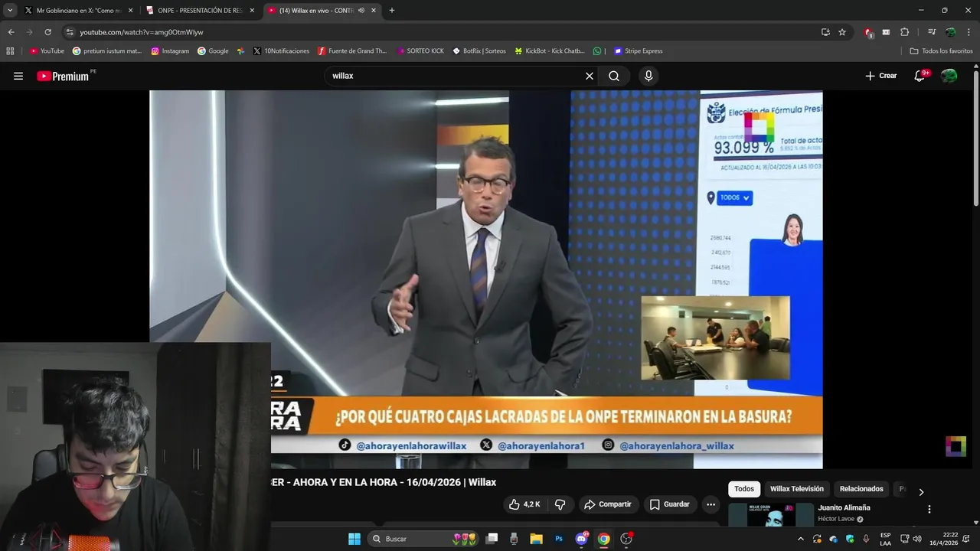Screen dimensions: 980x551
Task: Open pretium iustum bookmark
Action: (107, 51)
